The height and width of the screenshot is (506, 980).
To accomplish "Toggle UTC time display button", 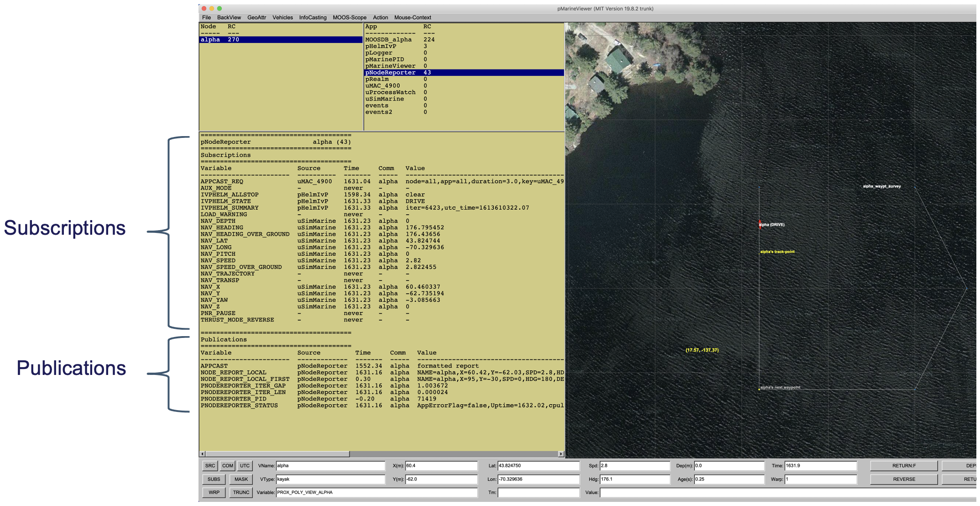I will 245,466.
